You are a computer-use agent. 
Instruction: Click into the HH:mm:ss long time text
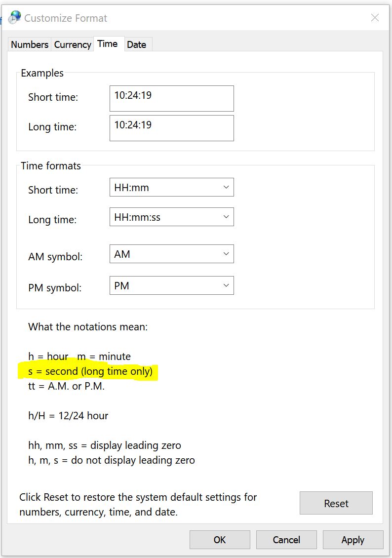coord(137,217)
